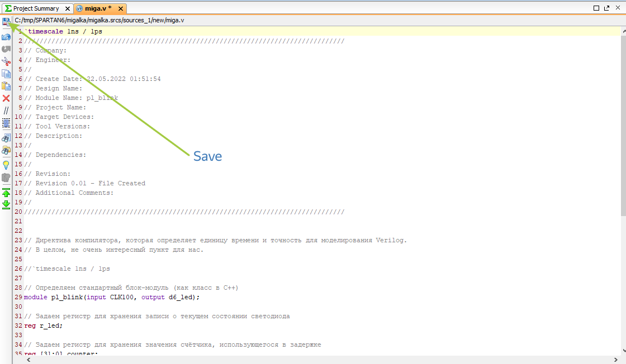Open Find in Files search

coord(6,150)
